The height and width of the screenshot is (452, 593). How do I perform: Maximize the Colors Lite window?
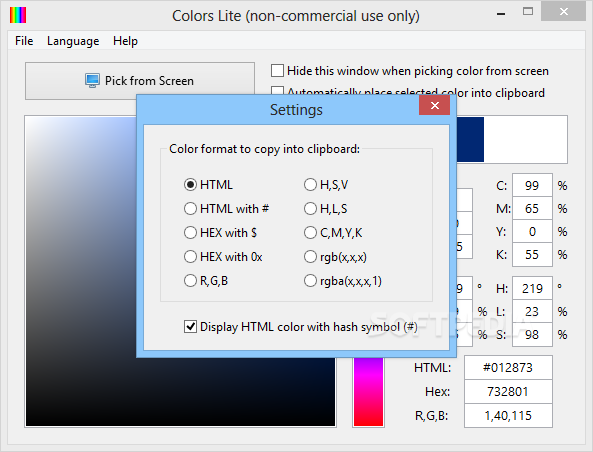coord(528,12)
